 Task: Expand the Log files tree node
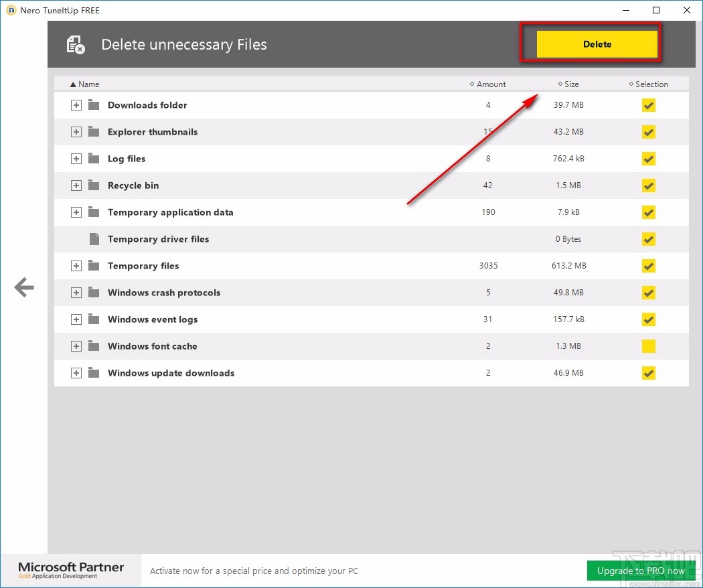(76, 159)
